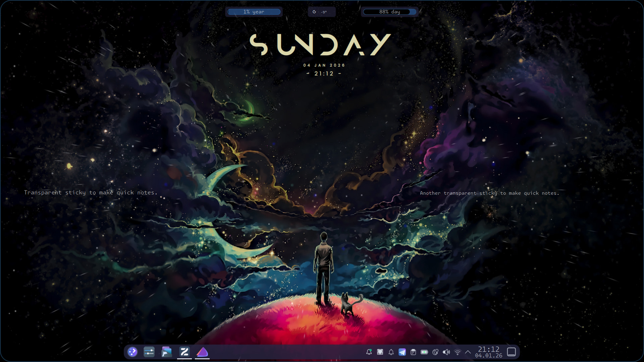Click the 88% day progress bar
The image size is (644, 362).
coord(390,12)
